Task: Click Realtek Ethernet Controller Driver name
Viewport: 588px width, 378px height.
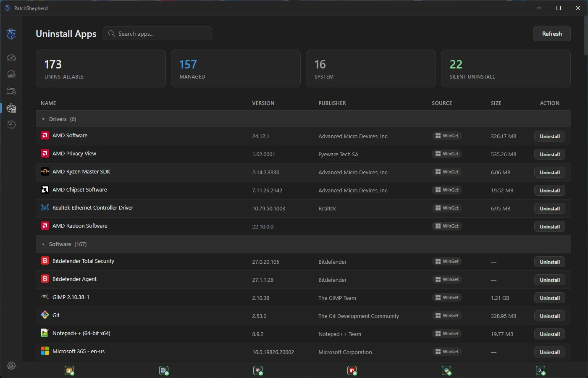Action: pos(93,208)
